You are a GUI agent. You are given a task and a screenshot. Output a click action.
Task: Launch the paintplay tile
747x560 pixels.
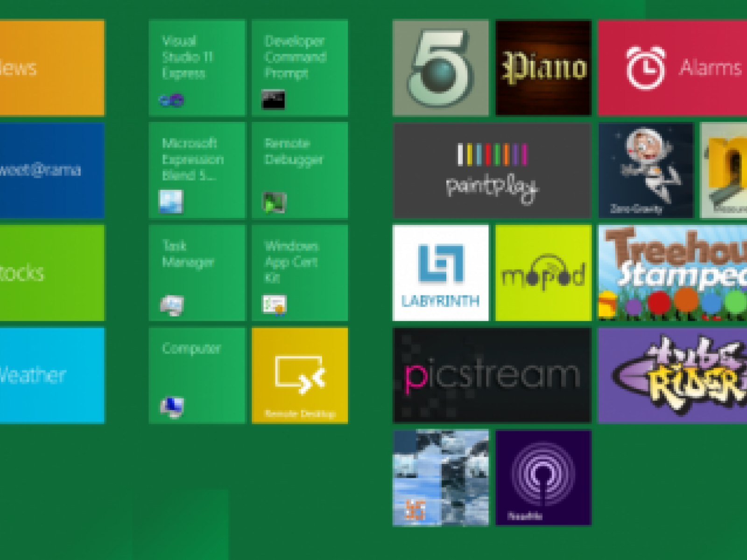(492, 170)
